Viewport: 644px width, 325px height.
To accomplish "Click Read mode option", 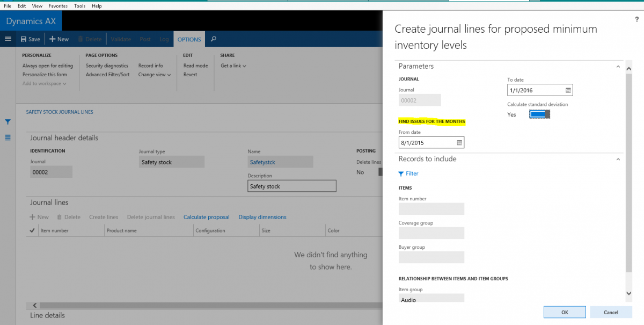I will pyautogui.click(x=195, y=66).
